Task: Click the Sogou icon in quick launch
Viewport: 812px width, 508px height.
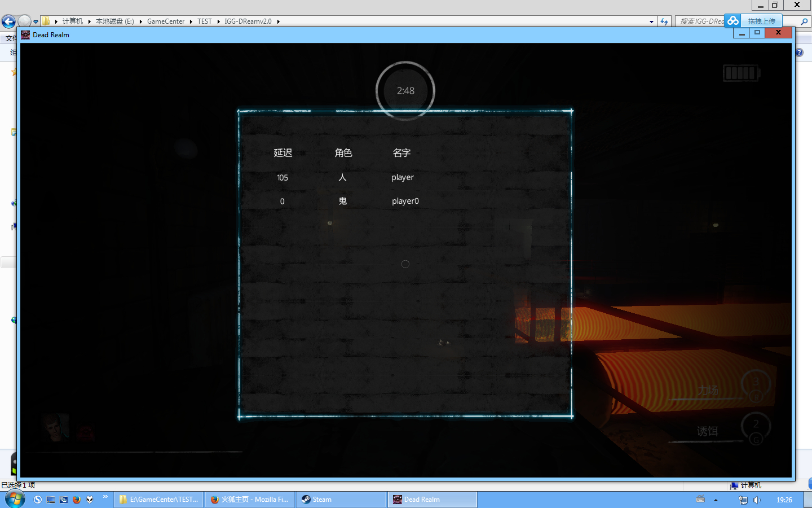Action: pyautogui.click(x=38, y=500)
